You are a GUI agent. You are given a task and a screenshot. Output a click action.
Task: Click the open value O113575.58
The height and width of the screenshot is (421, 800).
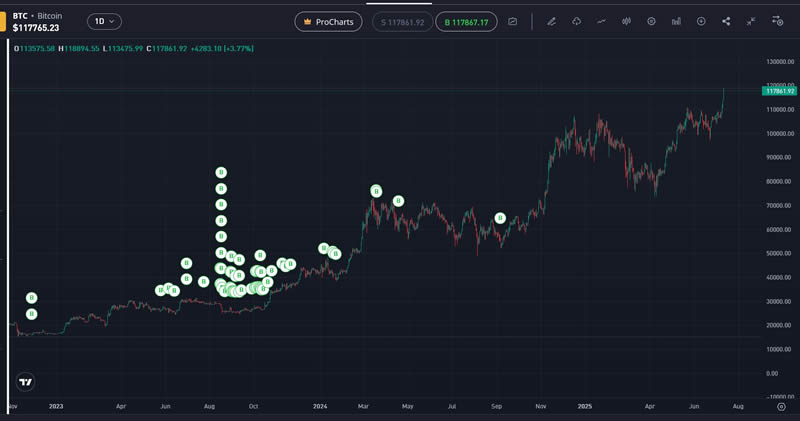tap(34, 48)
